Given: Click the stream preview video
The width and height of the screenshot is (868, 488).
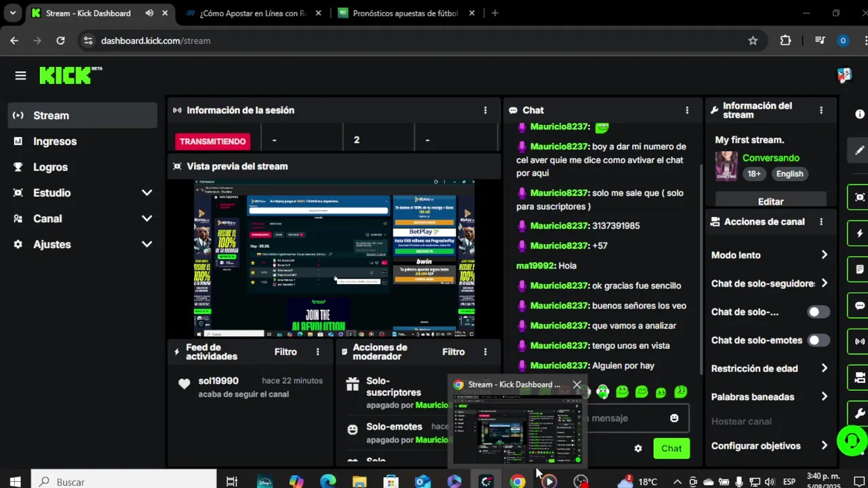Looking at the screenshot, I should point(334,258).
